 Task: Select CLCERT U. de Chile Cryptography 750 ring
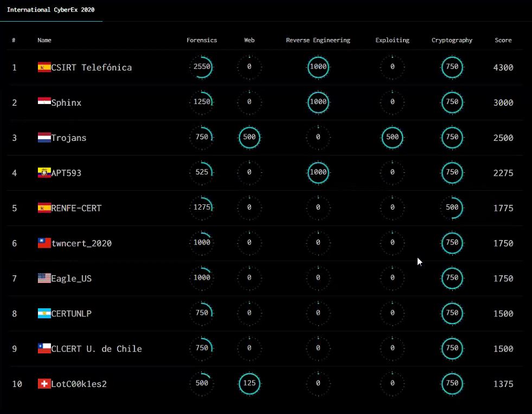[452, 348]
